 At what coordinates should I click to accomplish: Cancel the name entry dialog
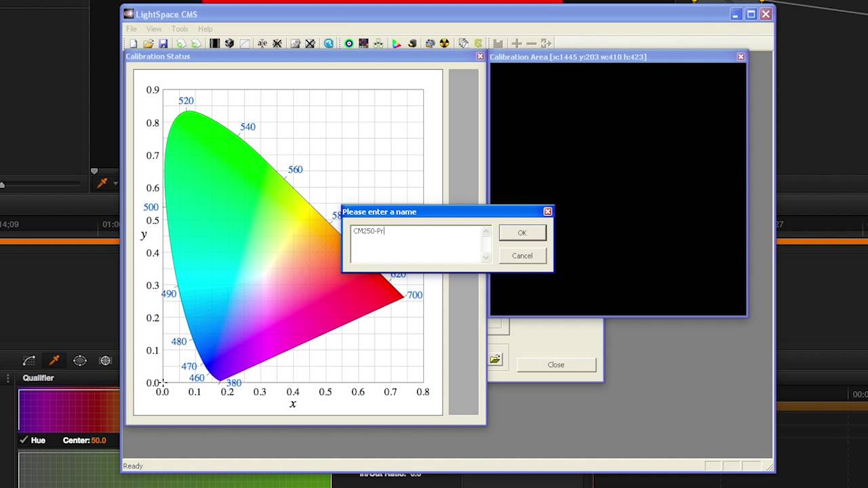pyautogui.click(x=522, y=256)
